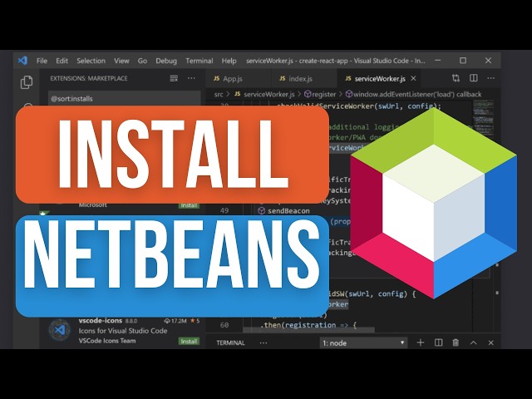Minimize the Visual Studio Code window
Screen dimensions: 532x399
click(438, 61)
